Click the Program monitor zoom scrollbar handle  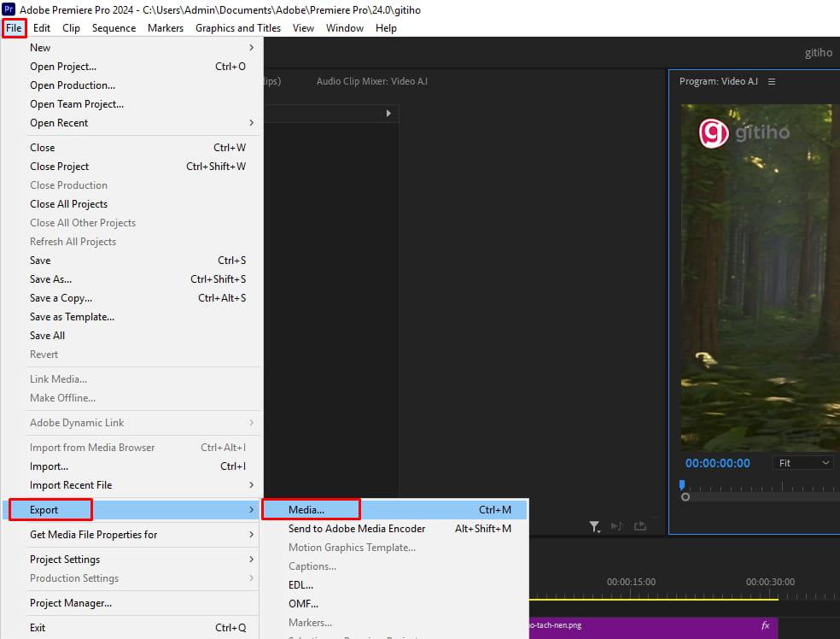click(x=685, y=497)
